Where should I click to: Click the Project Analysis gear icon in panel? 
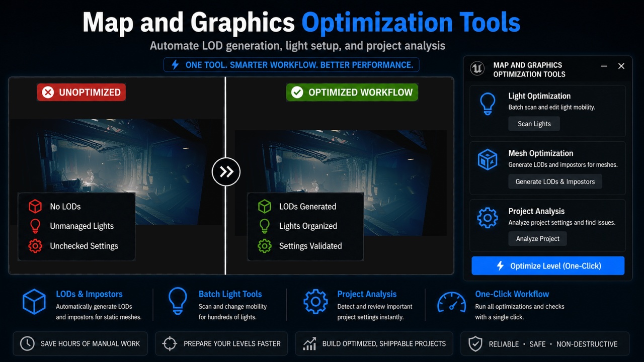[x=487, y=218]
